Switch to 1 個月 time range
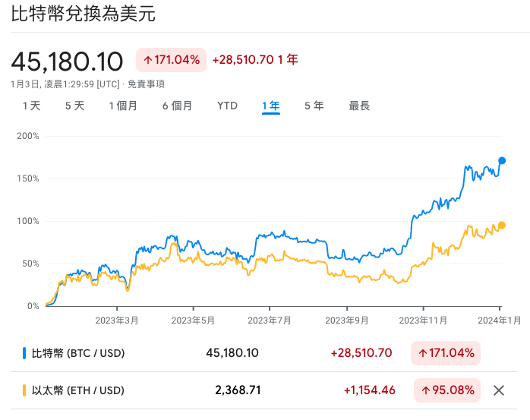Viewport: 530px width, 420px height. click(x=123, y=106)
